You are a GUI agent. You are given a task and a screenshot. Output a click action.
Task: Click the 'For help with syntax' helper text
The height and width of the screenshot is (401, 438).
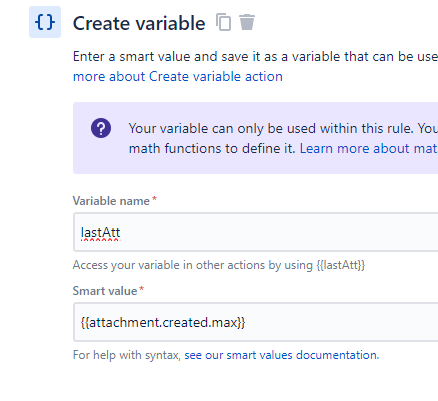pyautogui.click(x=127, y=355)
